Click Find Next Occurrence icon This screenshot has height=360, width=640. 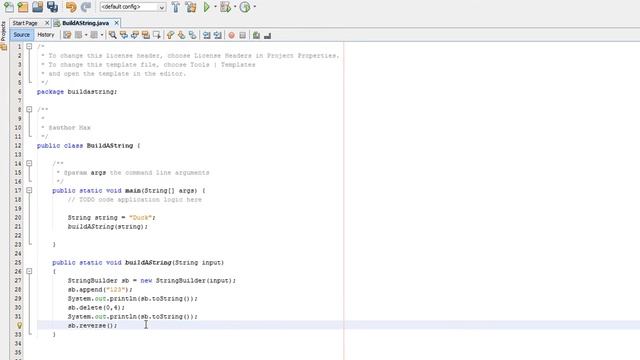[x=134, y=36]
